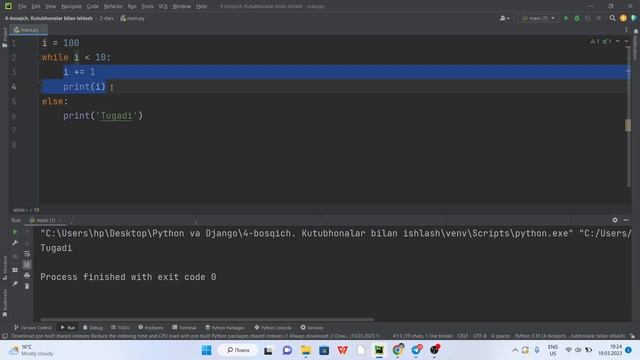Click the shared indexes notification message

click(195, 336)
